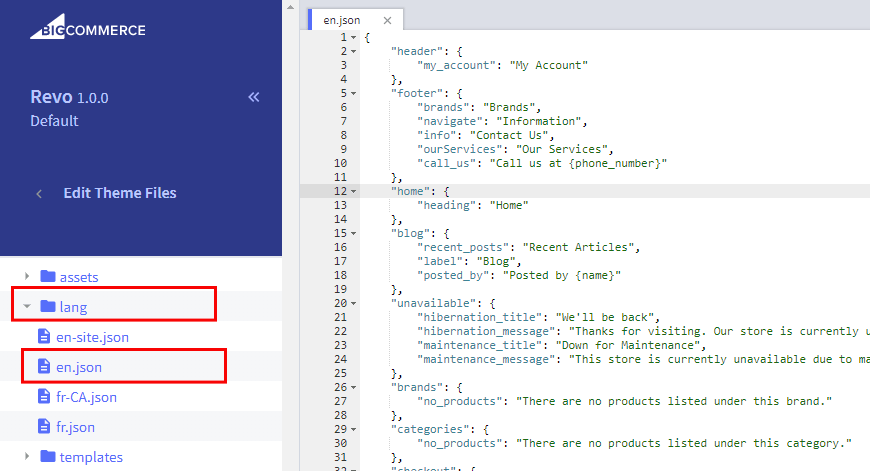870x471 pixels.
Task: Click the fr-CA.json file icon
Action: click(43, 397)
